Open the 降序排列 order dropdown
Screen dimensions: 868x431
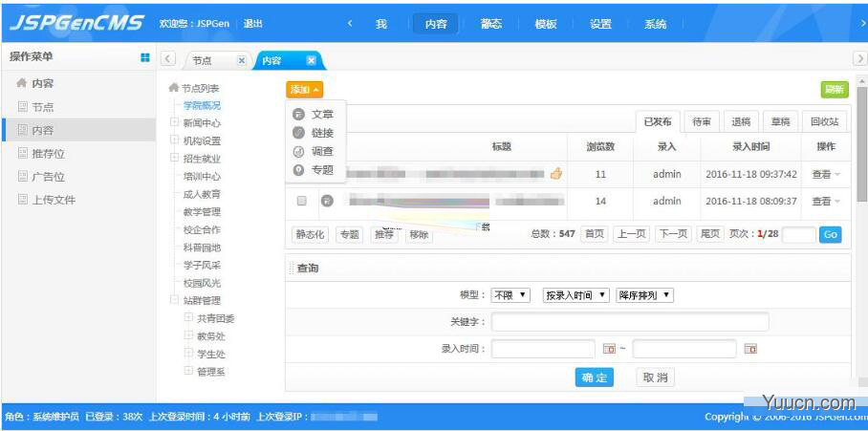(x=645, y=295)
